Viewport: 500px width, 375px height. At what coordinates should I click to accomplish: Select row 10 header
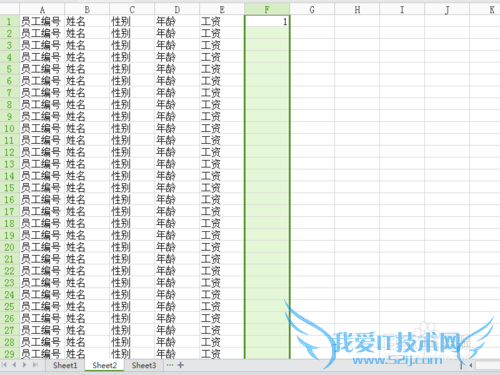[9, 128]
